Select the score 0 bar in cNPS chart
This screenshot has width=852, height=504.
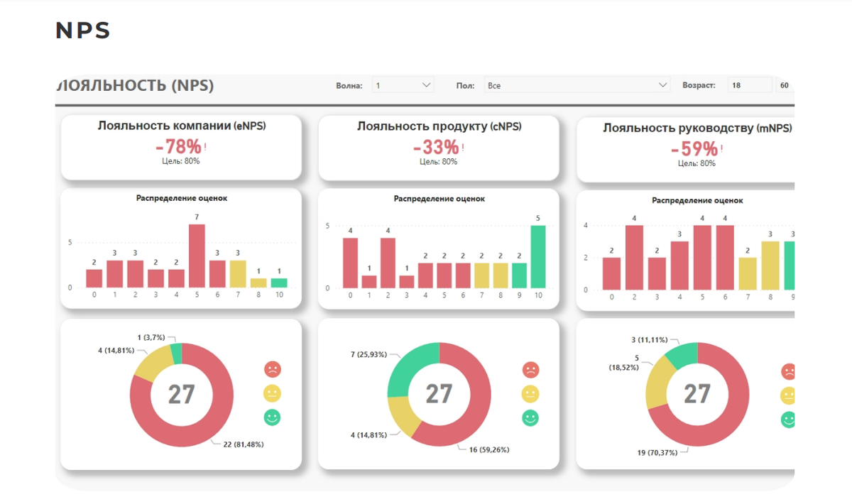click(350, 263)
